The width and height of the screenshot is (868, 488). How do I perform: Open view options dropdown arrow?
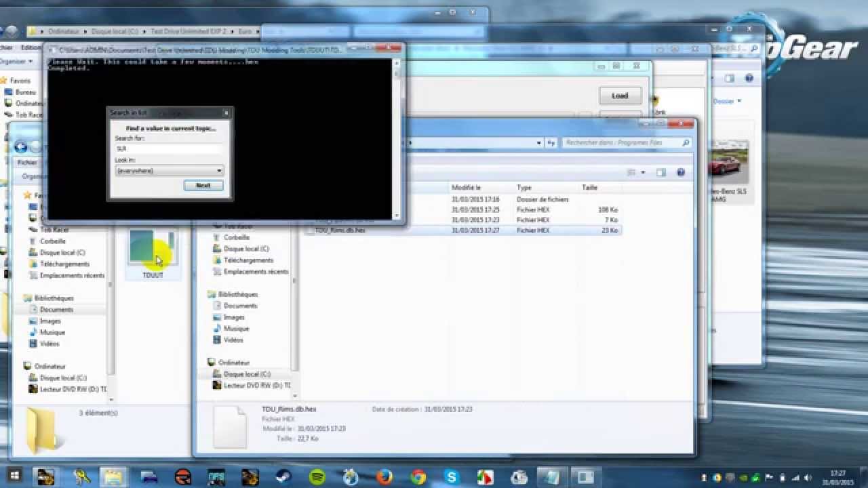(x=643, y=172)
